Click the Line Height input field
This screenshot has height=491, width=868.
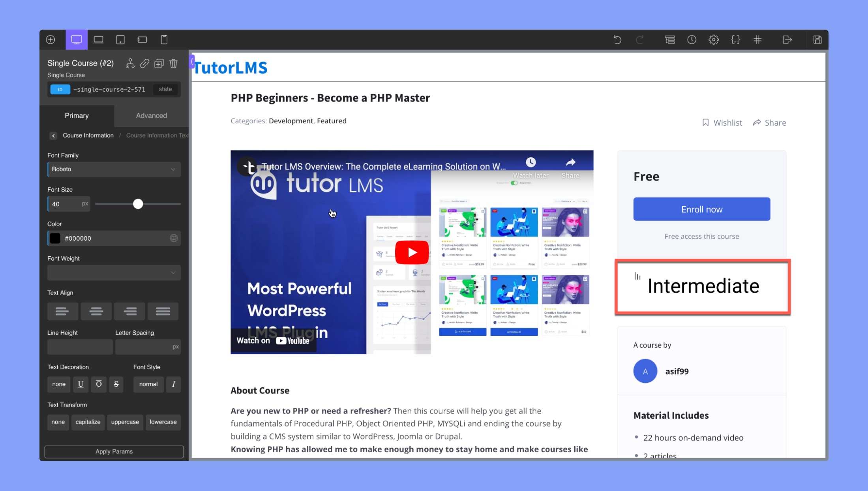[80, 347]
